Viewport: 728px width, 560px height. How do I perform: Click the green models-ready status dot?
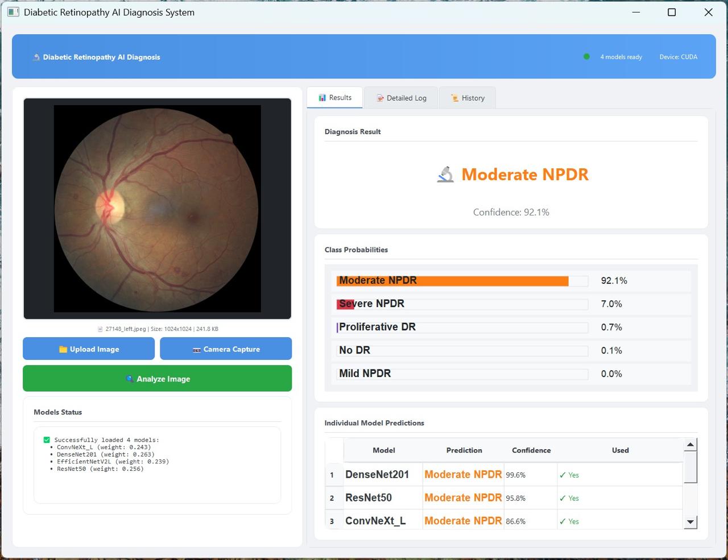pos(586,56)
